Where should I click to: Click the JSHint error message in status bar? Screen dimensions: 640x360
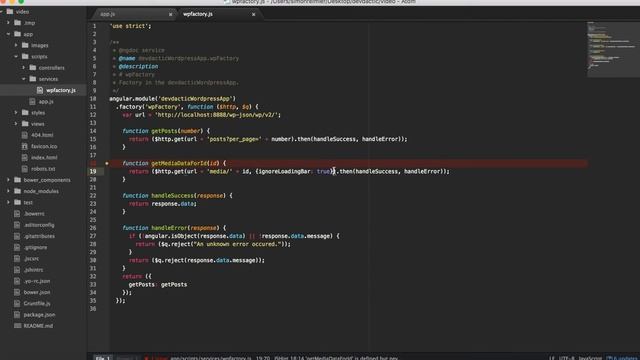(x=336, y=358)
